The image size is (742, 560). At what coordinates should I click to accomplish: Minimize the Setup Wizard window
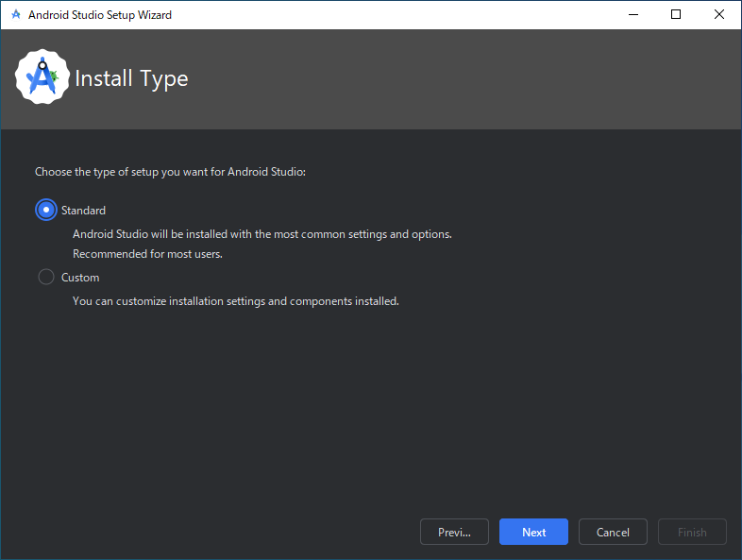[633, 15]
